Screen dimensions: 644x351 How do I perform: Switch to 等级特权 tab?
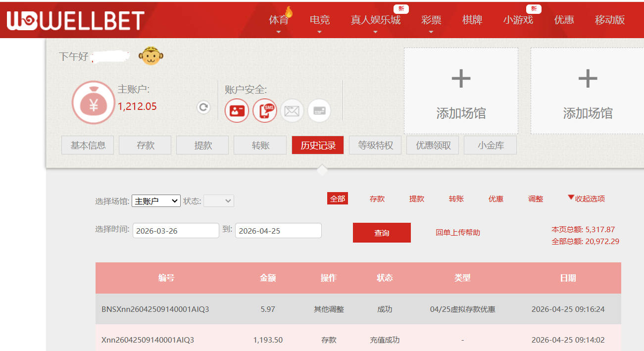pyautogui.click(x=375, y=145)
